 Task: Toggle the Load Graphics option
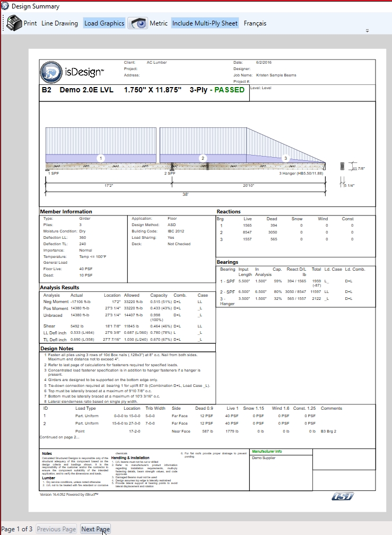click(x=104, y=23)
